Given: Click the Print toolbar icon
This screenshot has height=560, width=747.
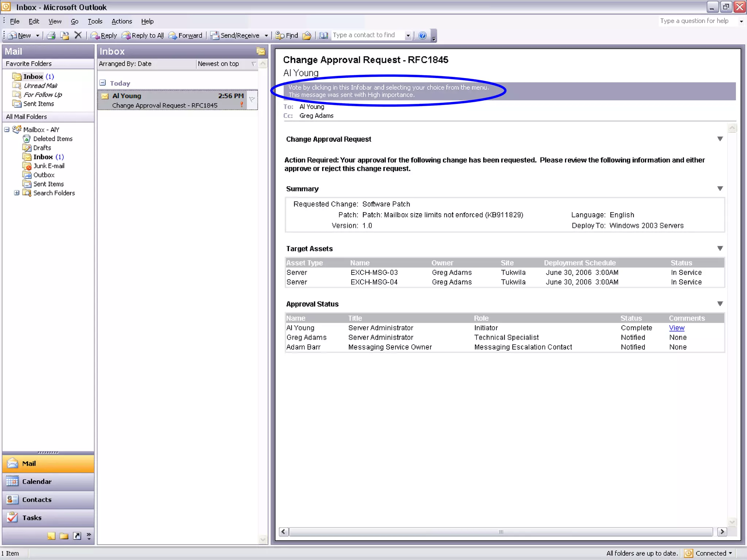Looking at the screenshot, I should (x=51, y=35).
